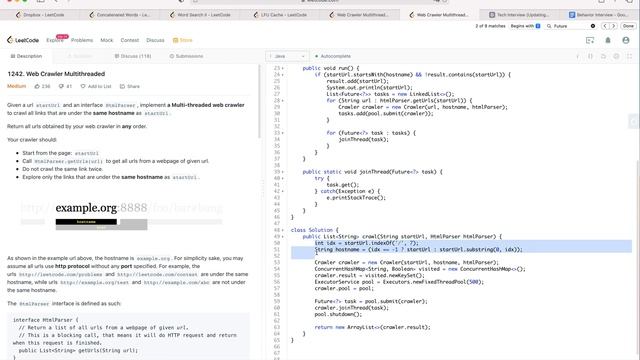
Task: Click code line 'return new ArrayList<>(crawler.result);'
Action: pos(372,327)
